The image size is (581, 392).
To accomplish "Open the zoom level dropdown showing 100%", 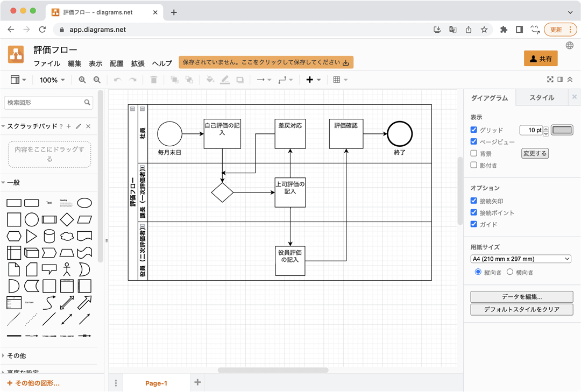I will (52, 80).
